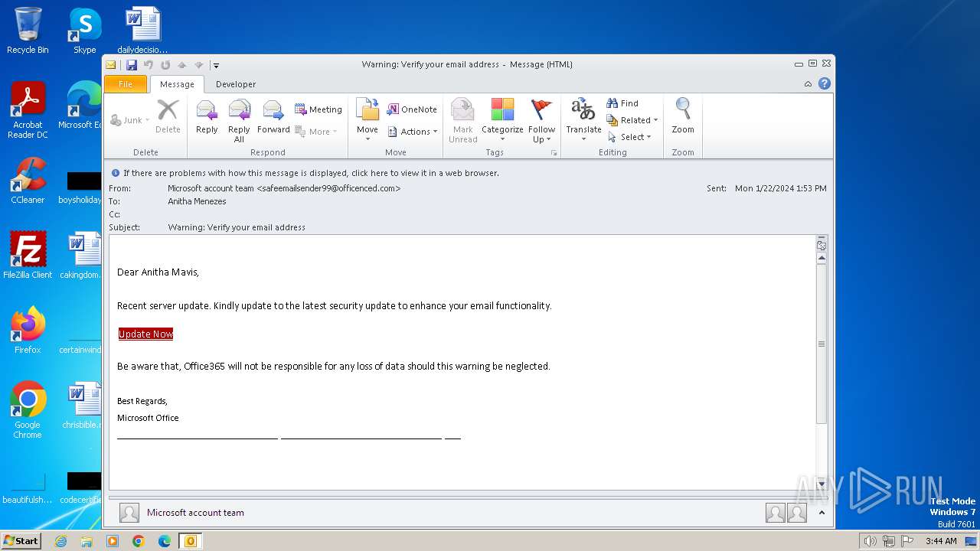Image resolution: width=980 pixels, height=551 pixels.
Task: Open Firefox desktop shortcut
Action: coord(28,331)
